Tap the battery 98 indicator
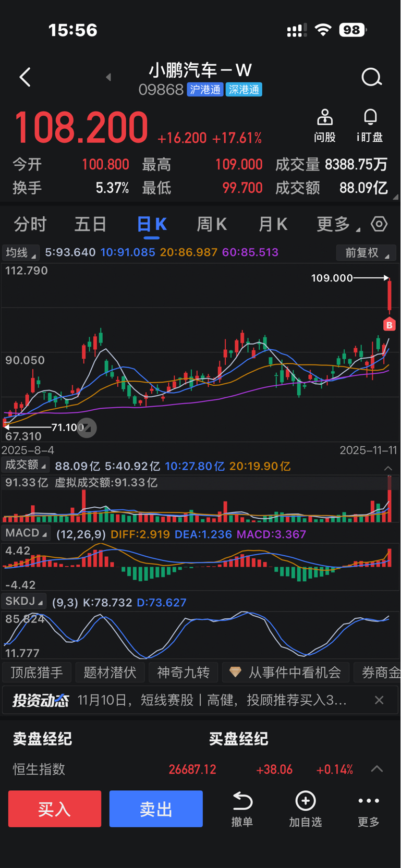Image resolution: width=401 pixels, height=868 pixels. pos(353,30)
